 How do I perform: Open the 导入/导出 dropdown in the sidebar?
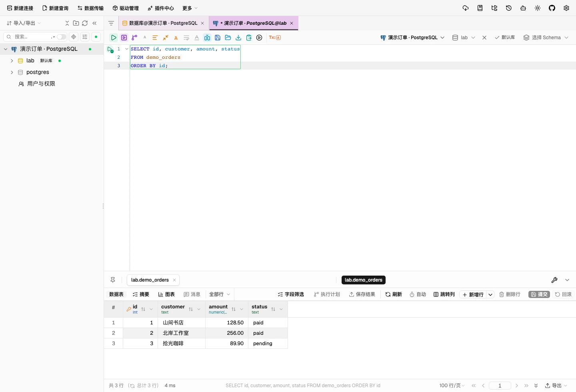point(24,23)
